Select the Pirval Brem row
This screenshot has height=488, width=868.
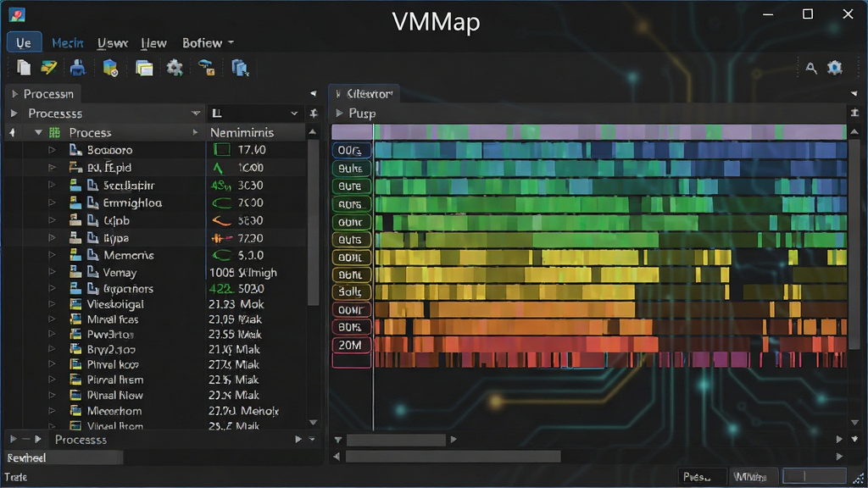pyautogui.click(x=155, y=380)
